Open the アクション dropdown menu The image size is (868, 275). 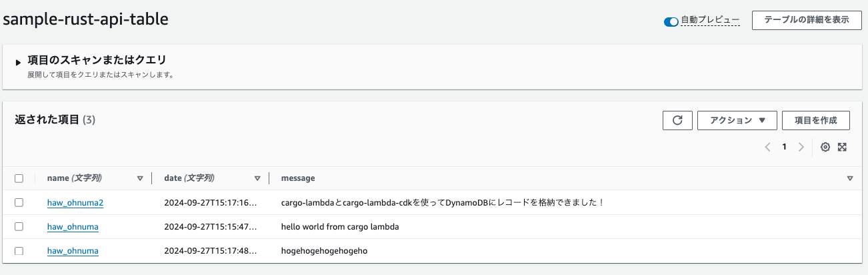[x=733, y=120]
